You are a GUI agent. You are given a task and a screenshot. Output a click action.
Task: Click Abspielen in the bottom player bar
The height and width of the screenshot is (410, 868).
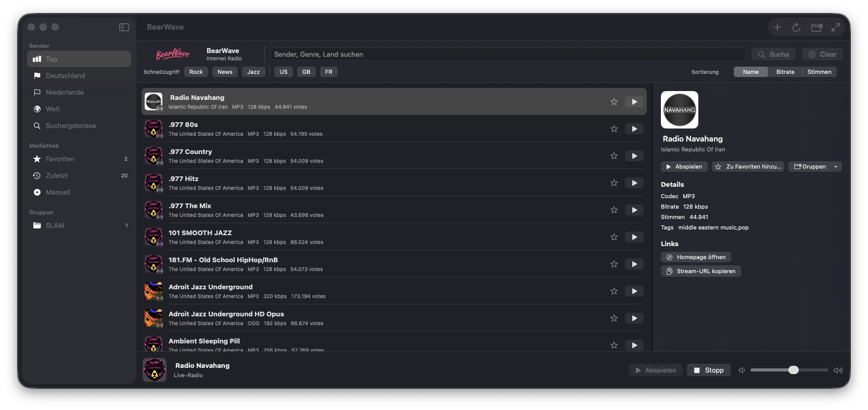click(x=656, y=370)
